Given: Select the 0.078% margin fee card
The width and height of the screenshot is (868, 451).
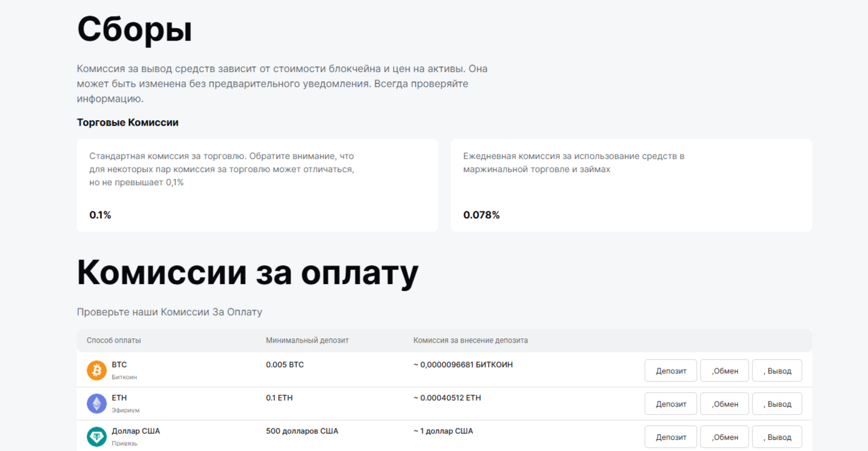Looking at the screenshot, I should (631, 185).
